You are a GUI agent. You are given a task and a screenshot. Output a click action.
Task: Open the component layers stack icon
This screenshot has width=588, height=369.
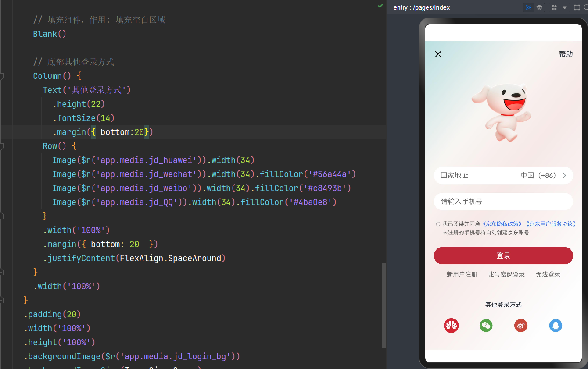[x=539, y=7]
